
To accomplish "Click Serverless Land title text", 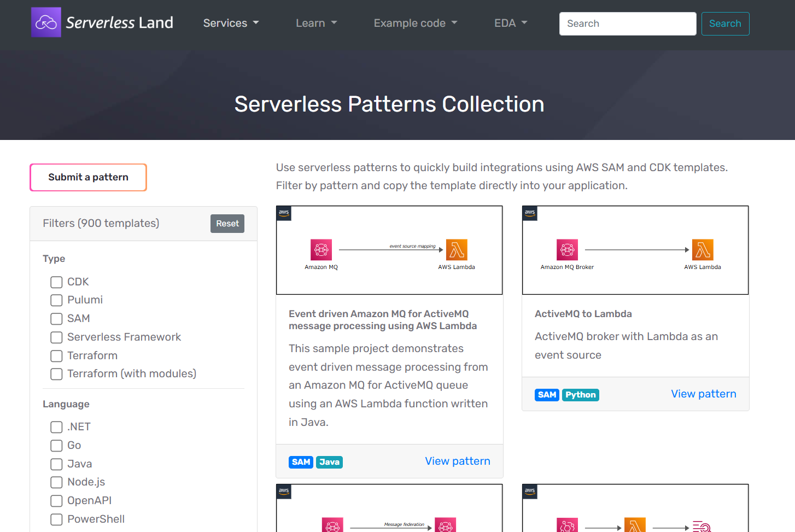I will (x=120, y=22).
